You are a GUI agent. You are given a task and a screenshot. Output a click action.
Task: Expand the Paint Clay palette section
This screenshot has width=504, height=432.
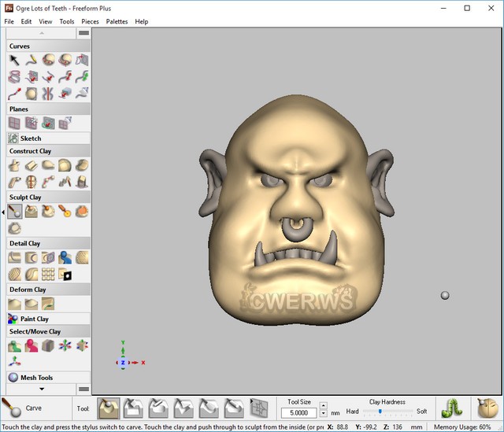[33, 319]
